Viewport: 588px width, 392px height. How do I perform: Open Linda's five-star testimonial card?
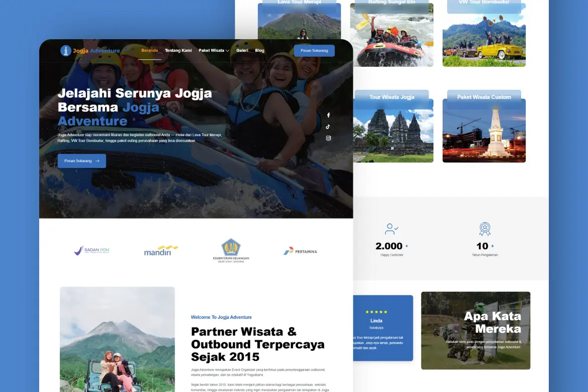[383, 328]
